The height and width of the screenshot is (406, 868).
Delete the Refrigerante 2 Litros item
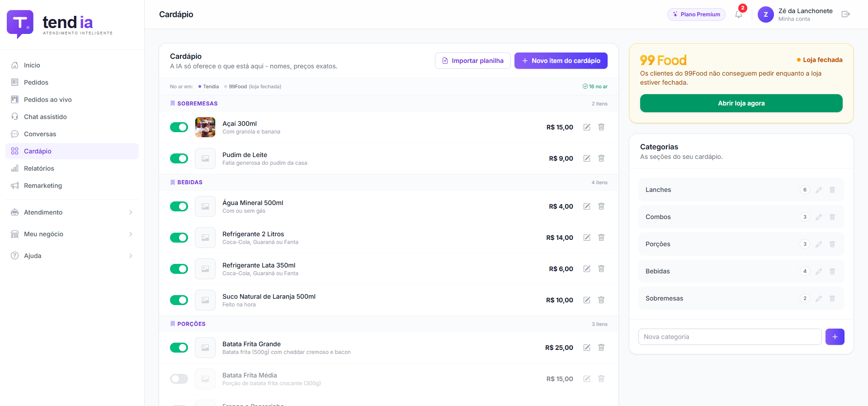pyautogui.click(x=601, y=238)
